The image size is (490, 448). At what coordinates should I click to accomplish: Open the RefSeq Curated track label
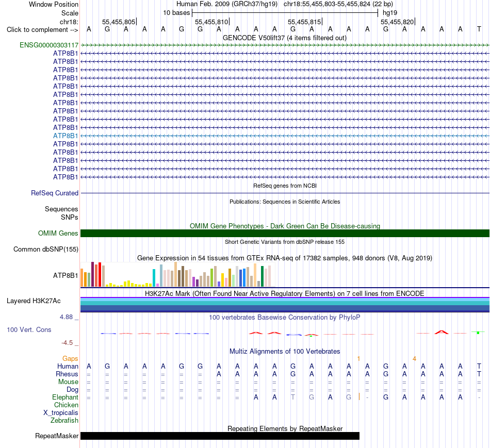54,193
